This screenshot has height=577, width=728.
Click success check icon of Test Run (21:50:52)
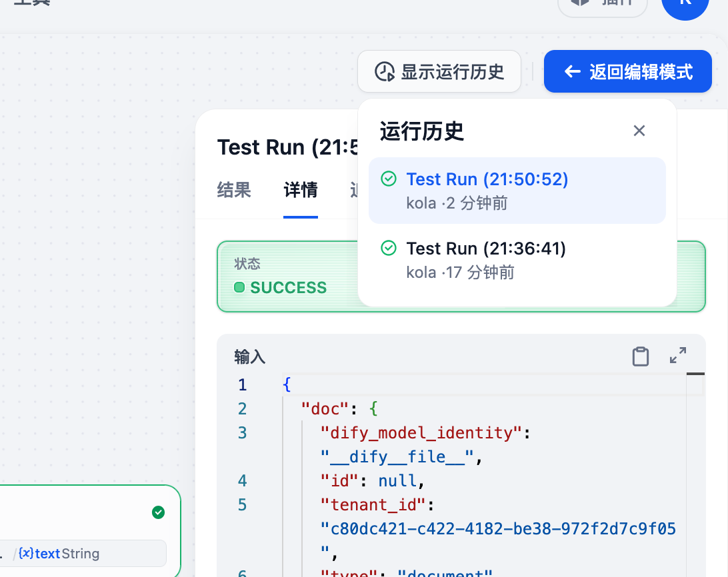(389, 179)
